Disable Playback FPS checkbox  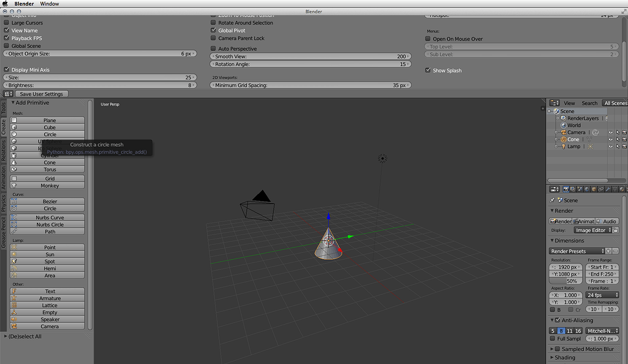[x=6, y=37]
